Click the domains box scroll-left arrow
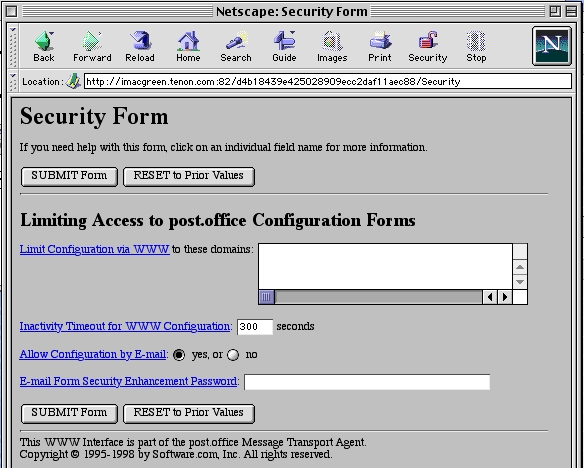Image resolution: width=584 pixels, height=468 pixels. [x=490, y=297]
